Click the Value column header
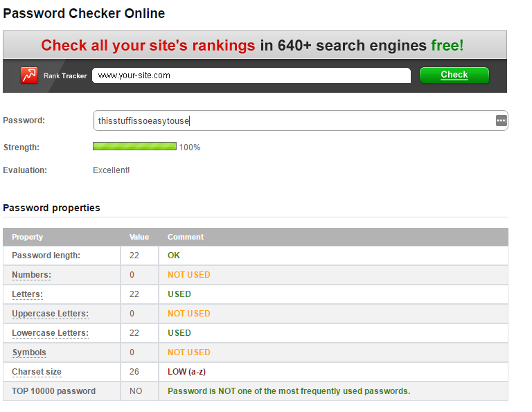This screenshot has height=412, width=532. coord(139,237)
